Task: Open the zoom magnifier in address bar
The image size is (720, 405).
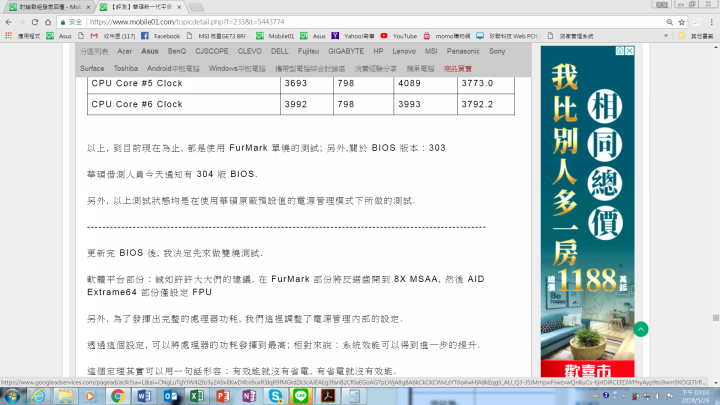Action: pyautogui.click(x=669, y=22)
